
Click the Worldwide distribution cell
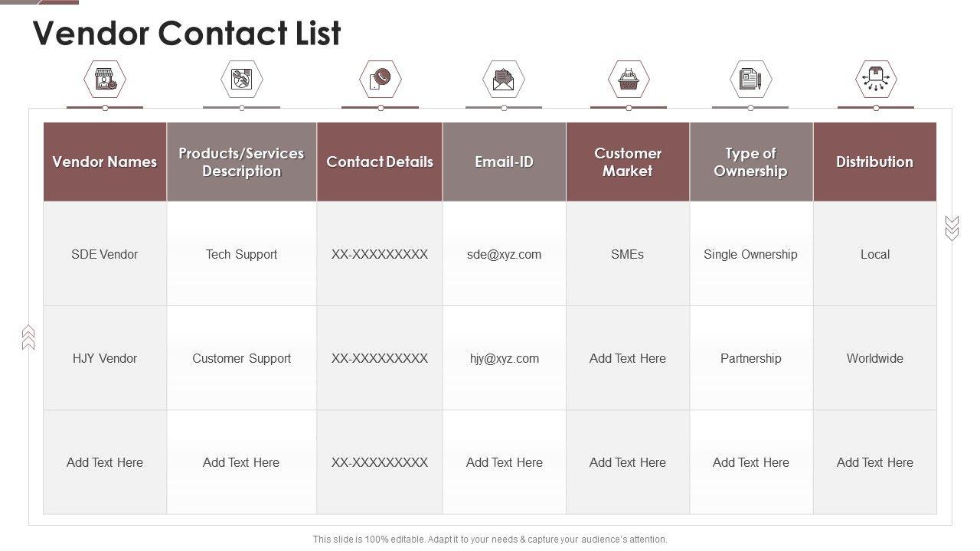coord(874,359)
